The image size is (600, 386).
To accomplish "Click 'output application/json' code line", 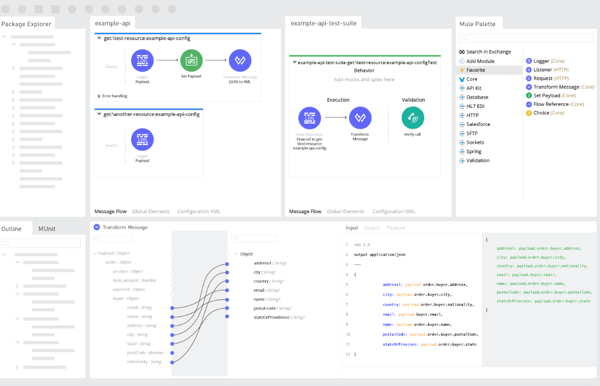I will tap(380, 254).
